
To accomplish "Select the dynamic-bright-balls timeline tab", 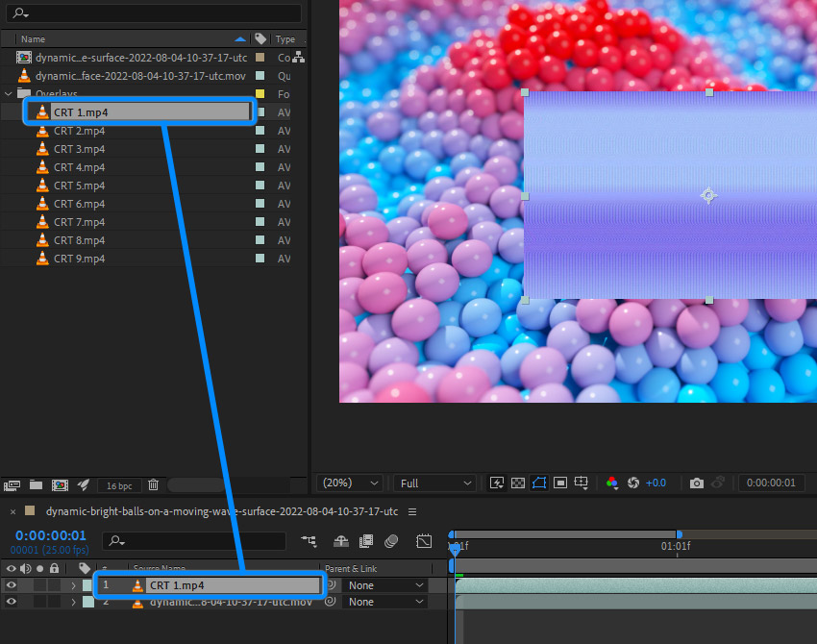I will click(x=221, y=511).
